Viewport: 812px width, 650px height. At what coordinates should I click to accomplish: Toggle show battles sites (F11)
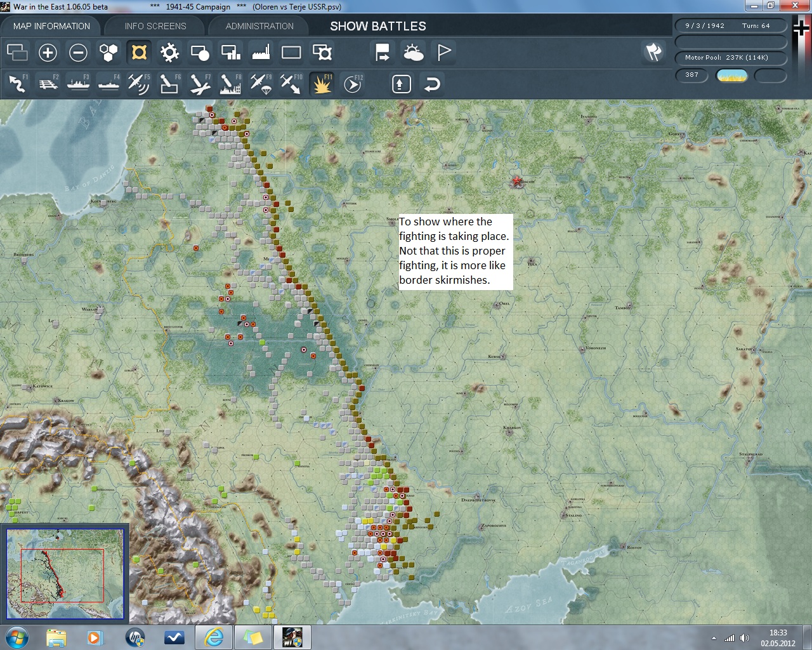pos(322,84)
